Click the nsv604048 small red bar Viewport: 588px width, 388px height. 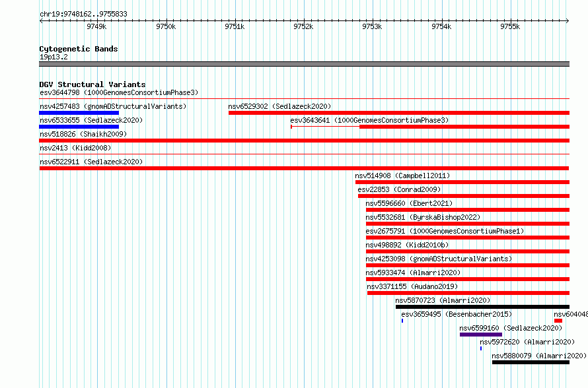click(x=558, y=321)
